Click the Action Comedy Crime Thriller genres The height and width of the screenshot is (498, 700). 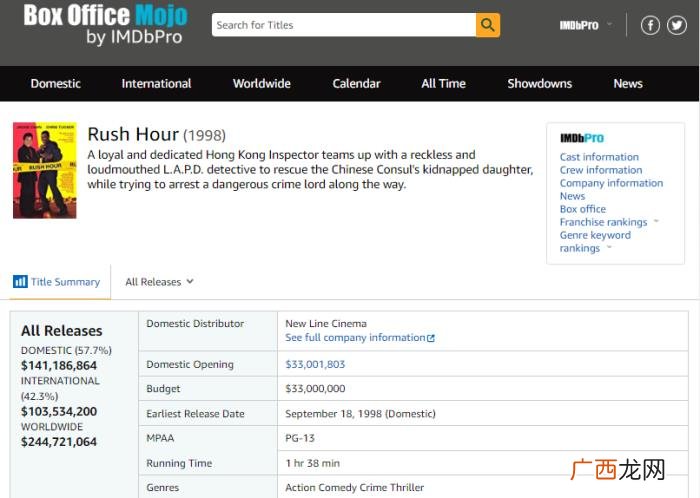tap(354, 488)
